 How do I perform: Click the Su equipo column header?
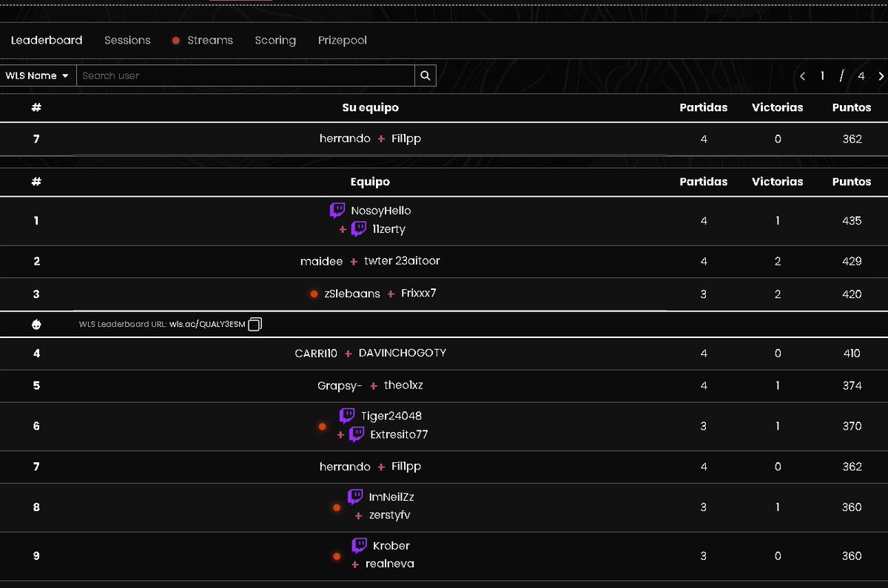click(370, 107)
